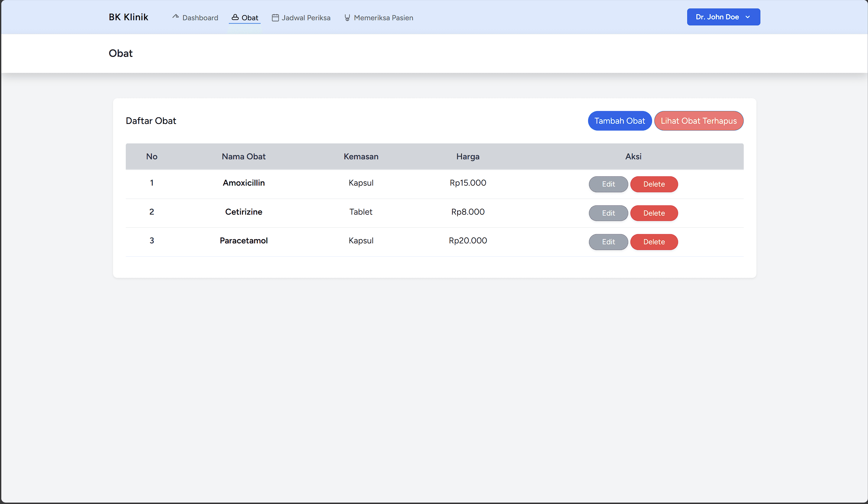This screenshot has height=504, width=868.
Task: Go to Dashboard nav item
Action: (200, 18)
